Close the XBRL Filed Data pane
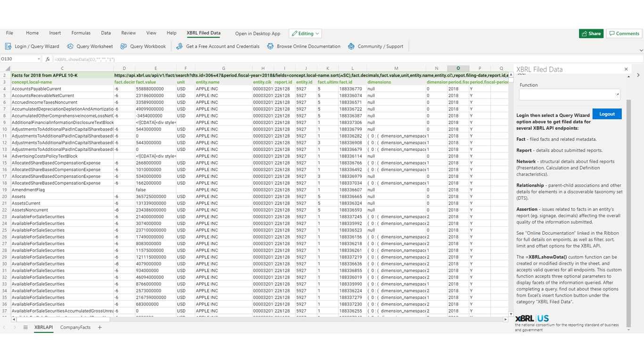This screenshot has width=644, height=362. [x=626, y=69]
